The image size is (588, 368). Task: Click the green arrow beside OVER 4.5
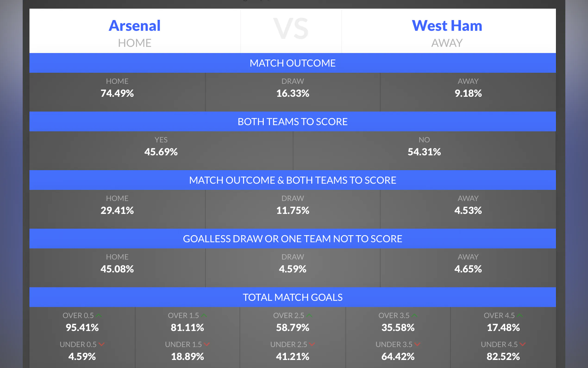[x=519, y=315]
